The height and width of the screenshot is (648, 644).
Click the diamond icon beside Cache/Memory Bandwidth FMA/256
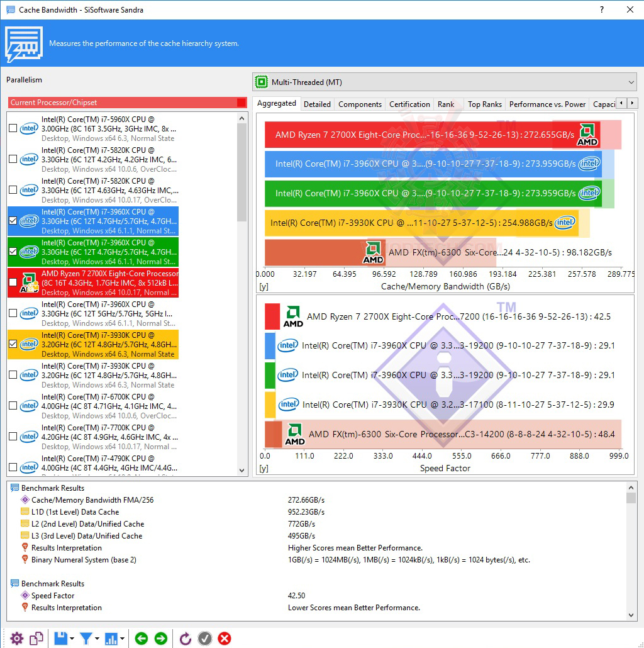click(25, 500)
